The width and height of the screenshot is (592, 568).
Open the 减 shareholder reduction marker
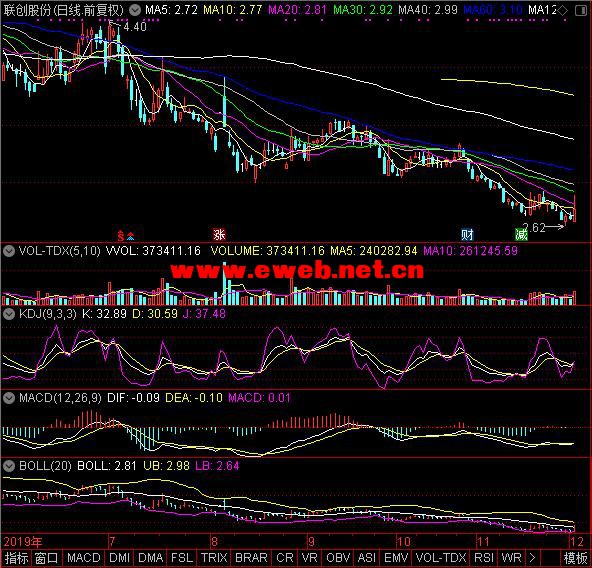pos(521,235)
